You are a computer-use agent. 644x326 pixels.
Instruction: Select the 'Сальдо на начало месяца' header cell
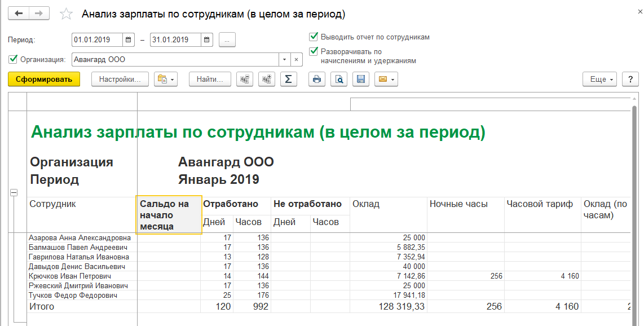(x=169, y=215)
